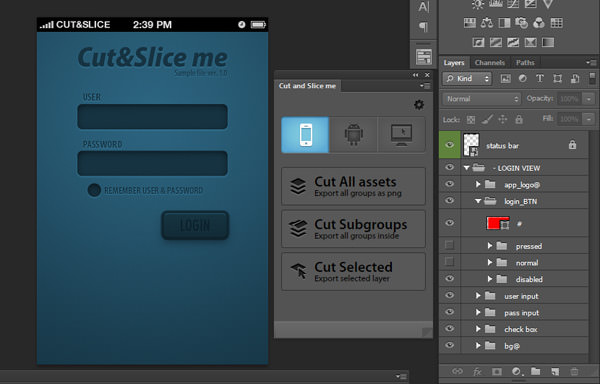The height and width of the screenshot is (384, 600).
Task: Hide the status bar layer
Action: (450, 145)
